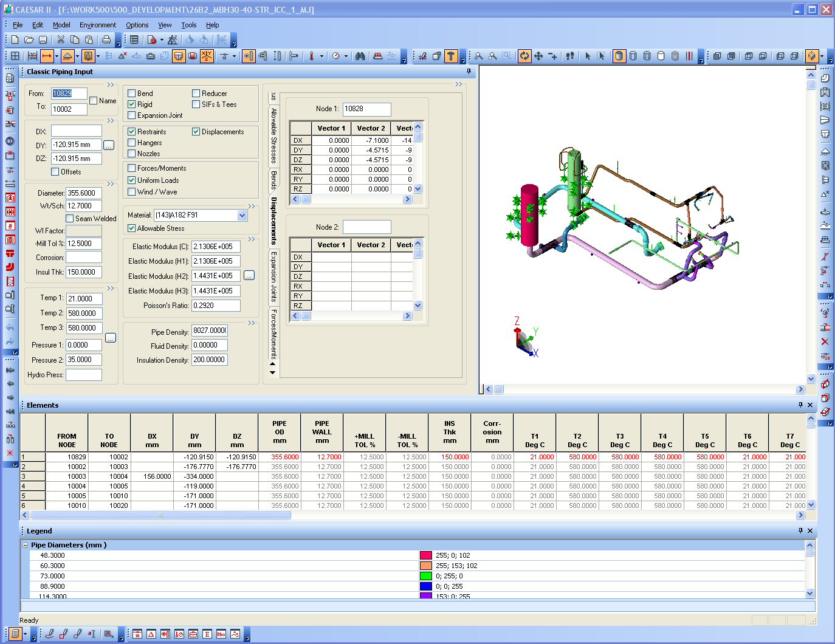
Task: Click the pink color swatch for 255; 0; 102
Action: click(425, 555)
